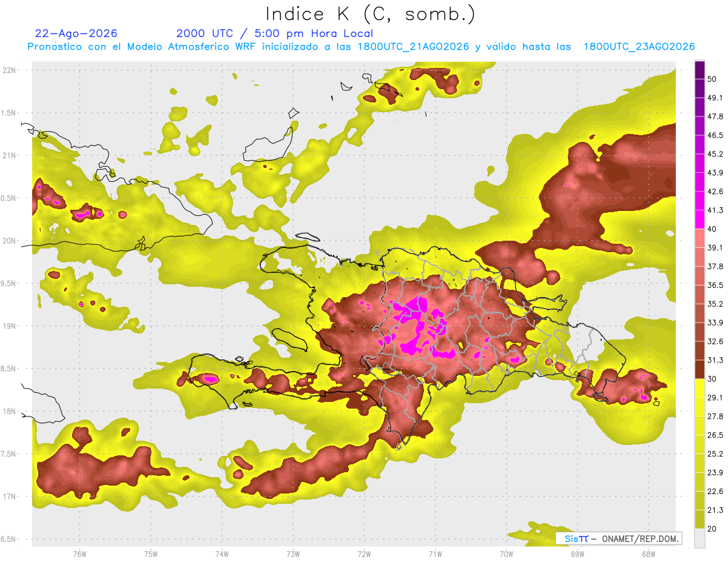728x562 pixels.
Task: Click the colorbar label '29.1'
Action: click(715, 398)
